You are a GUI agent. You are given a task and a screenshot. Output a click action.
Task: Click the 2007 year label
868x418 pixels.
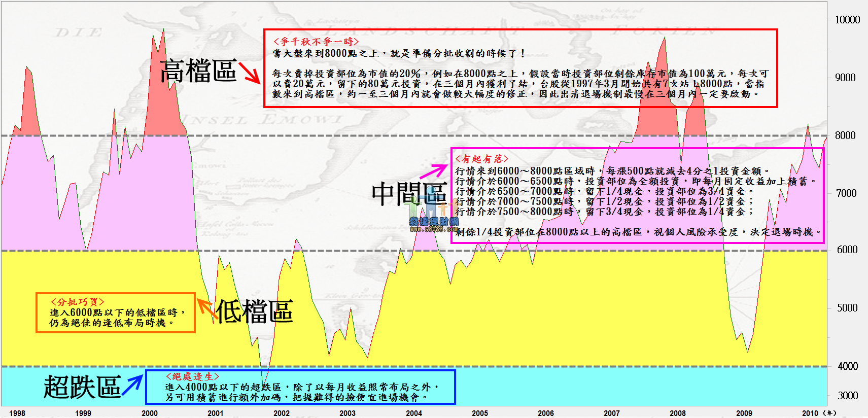612,413
